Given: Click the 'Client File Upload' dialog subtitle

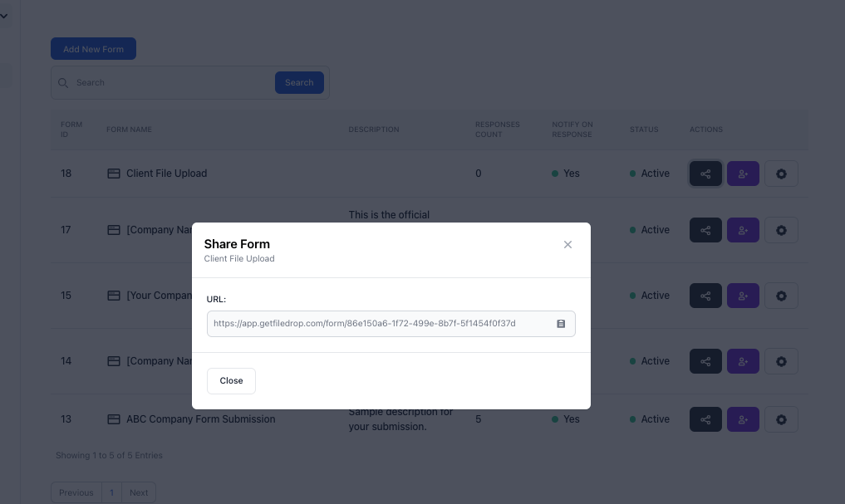Looking at the screenshot, I should pyautogui.click(x=239, y=258).
